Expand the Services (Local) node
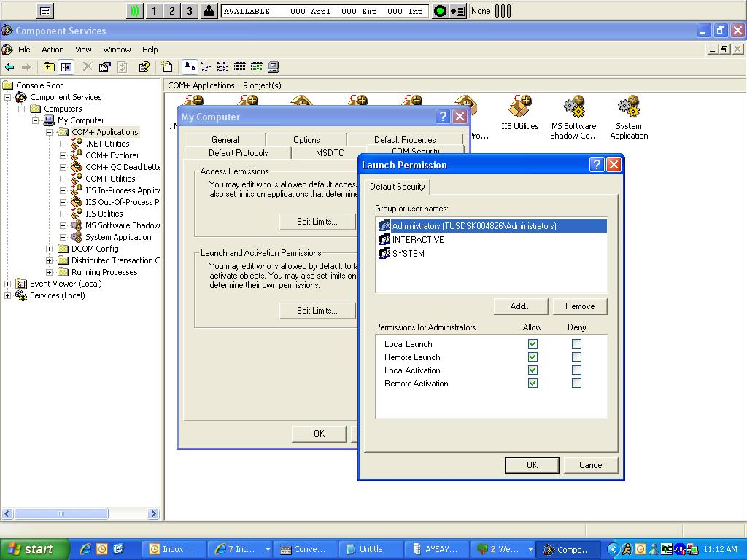 (7, 295)
